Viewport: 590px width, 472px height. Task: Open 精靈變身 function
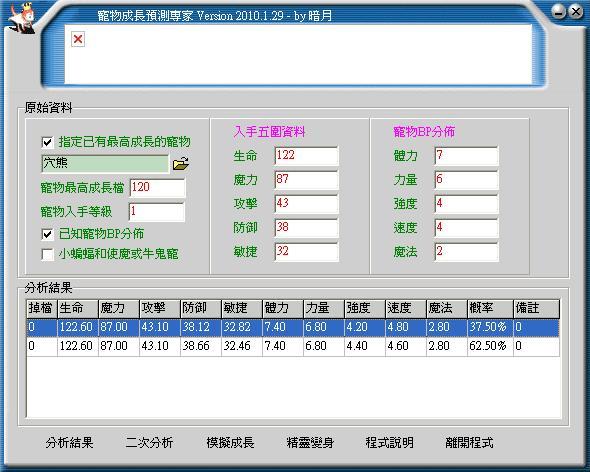[310, 443]
